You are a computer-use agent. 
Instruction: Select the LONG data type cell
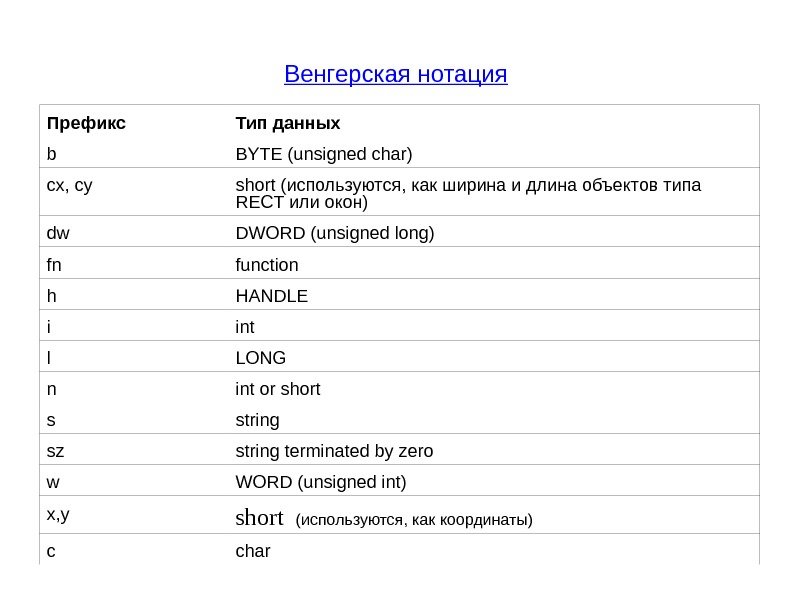coord(260,358)
